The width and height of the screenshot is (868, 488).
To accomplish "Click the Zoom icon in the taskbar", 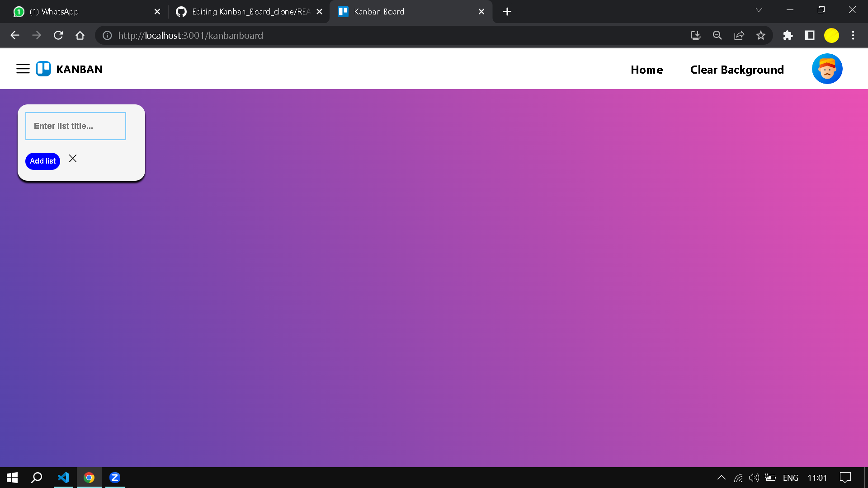I will click(x=115, y=478).
